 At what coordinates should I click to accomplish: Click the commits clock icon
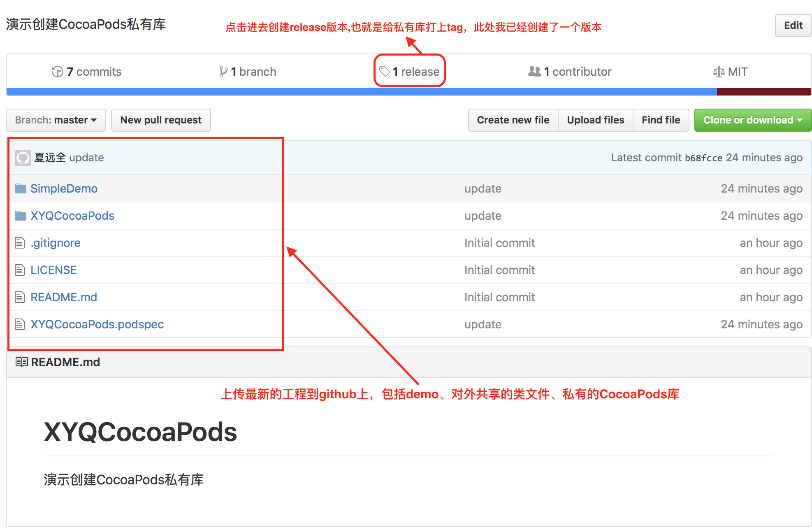(57, 72)
